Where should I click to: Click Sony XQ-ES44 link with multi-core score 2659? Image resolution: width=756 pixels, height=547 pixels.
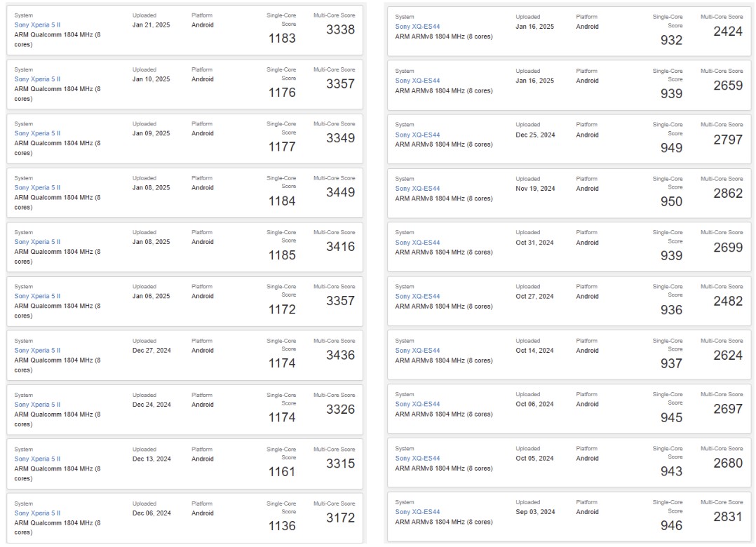tap(417, 81)
